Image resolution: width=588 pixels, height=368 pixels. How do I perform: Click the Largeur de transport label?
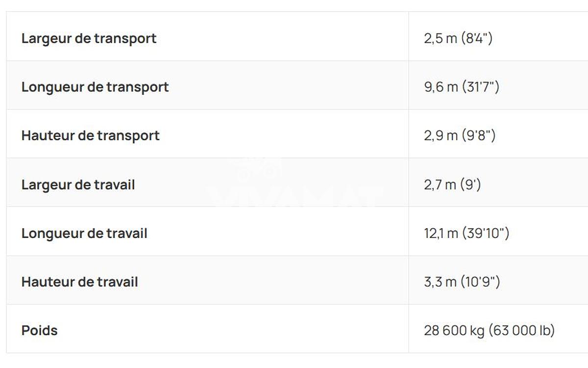(x=89, y=38)
